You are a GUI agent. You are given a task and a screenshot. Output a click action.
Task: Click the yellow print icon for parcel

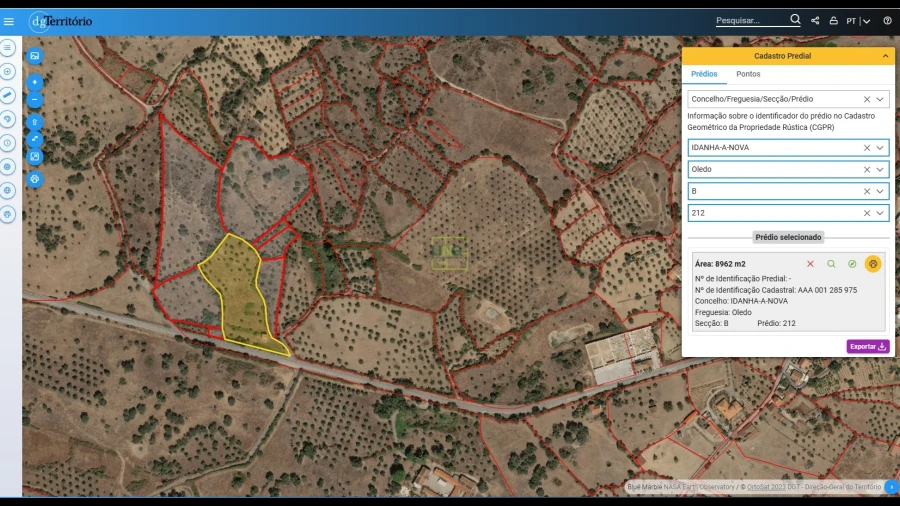pos(873,264)
